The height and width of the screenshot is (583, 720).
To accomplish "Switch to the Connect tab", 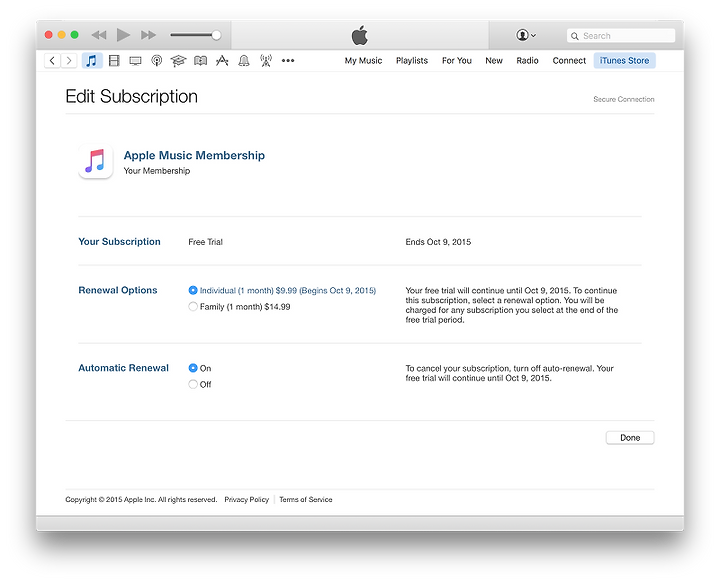I will click(569, 61).
